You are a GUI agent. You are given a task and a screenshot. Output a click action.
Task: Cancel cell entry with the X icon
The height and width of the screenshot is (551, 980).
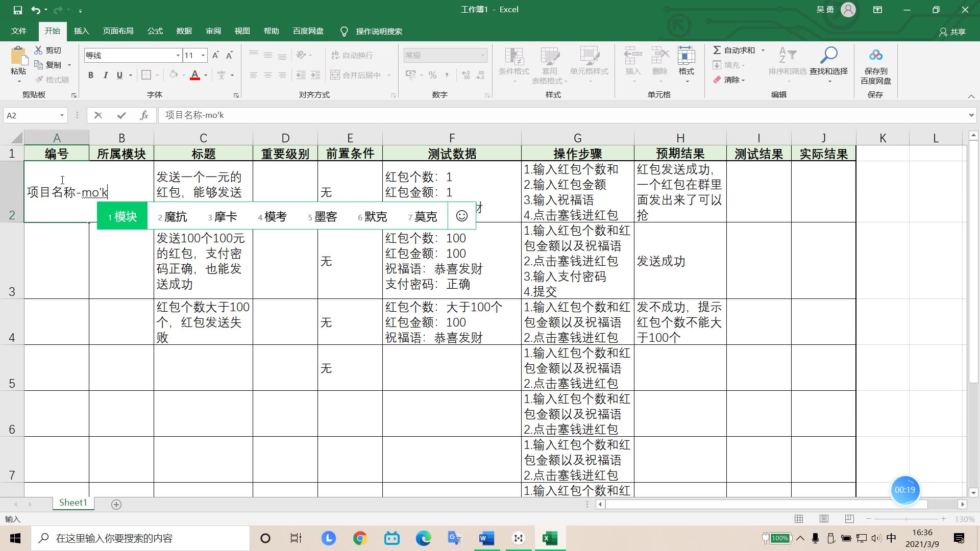(98, 115)
